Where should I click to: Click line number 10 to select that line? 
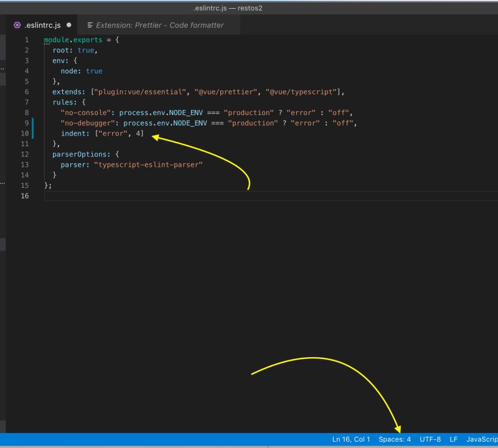(x=25, y=133)
